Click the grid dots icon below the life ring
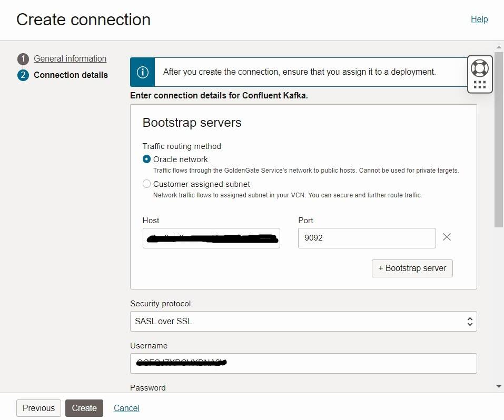Viewport: 504px width, 420px height. [479, 83]
